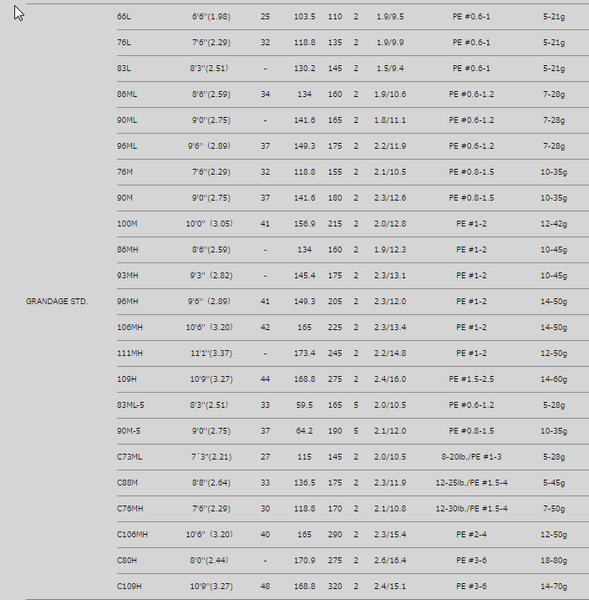Select the 106MH row label
Screen dimensions: 589x600
pyautogui.click(x=130, y=328)
